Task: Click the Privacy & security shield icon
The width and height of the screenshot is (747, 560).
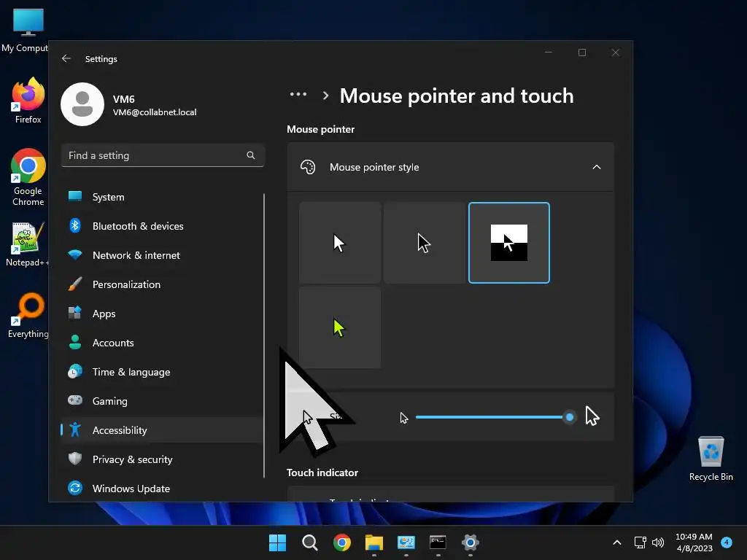Action: 75,459
